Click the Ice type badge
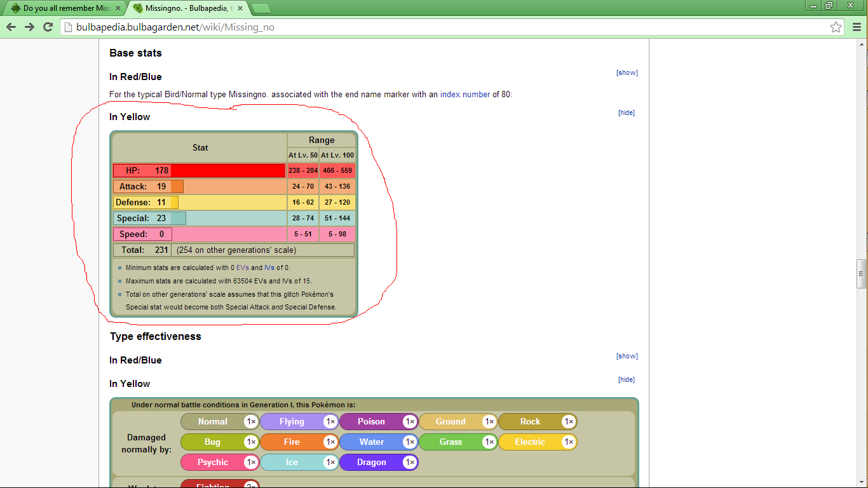The height and width of the screenshot is (488, 868). [299, 462]
